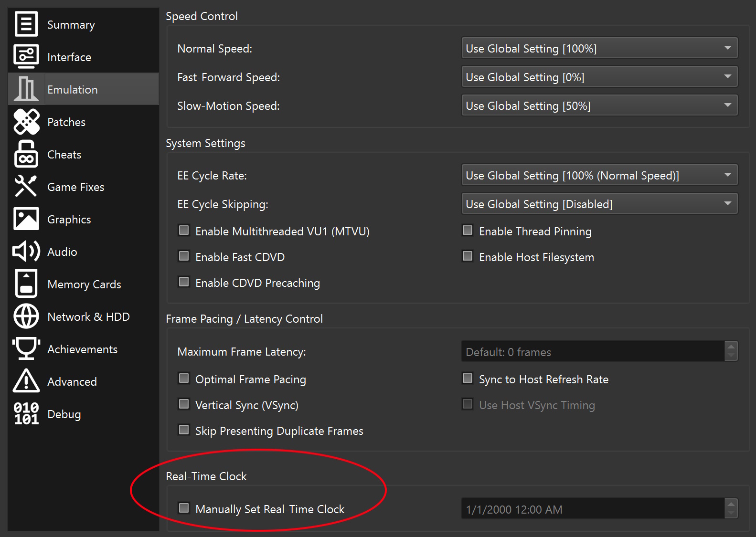Check Optimal Frame Pacing
The image size is (756, 537).
tap(184, 379)
